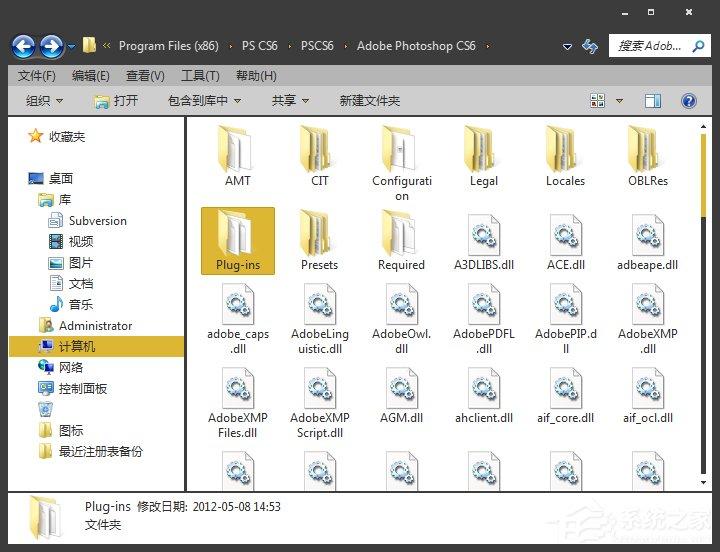
Task: Select the AdobePDFL.dll file
Action: coord(484,319)
